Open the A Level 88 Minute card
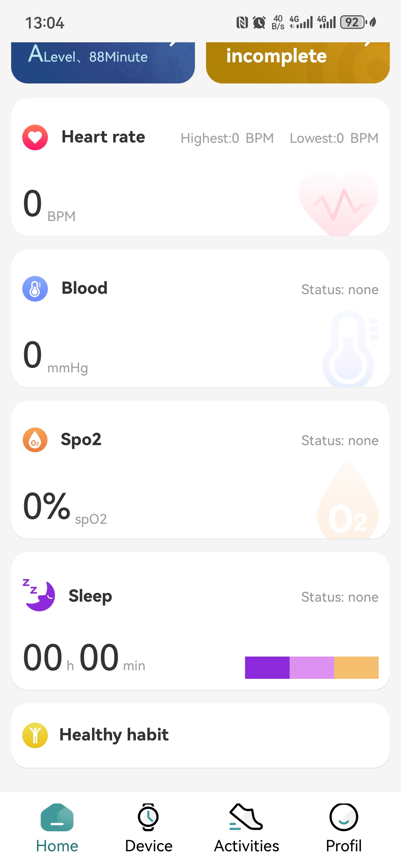Image resolution: width=401 pixels, height=868 pixels. (x=103, y=62)
